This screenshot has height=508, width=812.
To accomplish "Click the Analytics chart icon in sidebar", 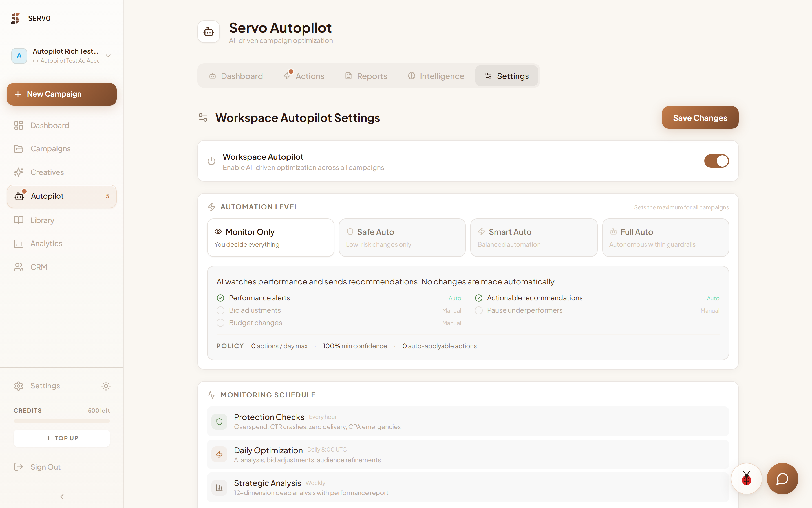I will click(18, 243).
